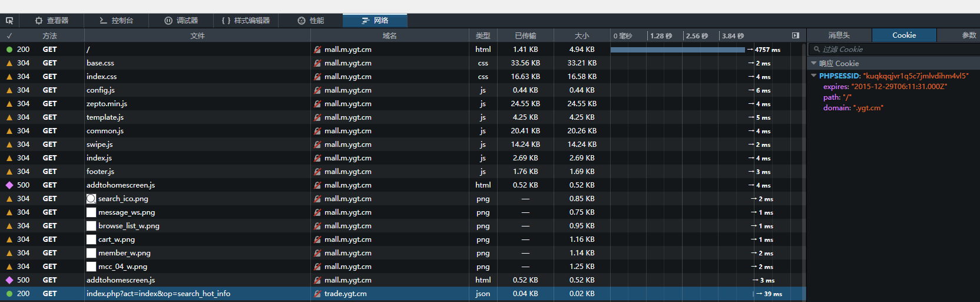Click the insecure lock icon beside trade.ygt.cm
Screen dimensions: 980x302
click(317, 294)
